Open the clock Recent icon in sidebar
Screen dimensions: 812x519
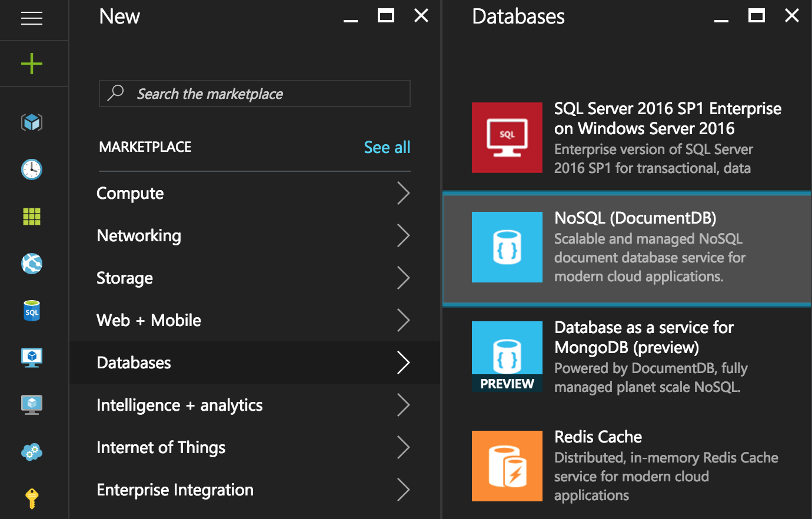pos(32,169)
